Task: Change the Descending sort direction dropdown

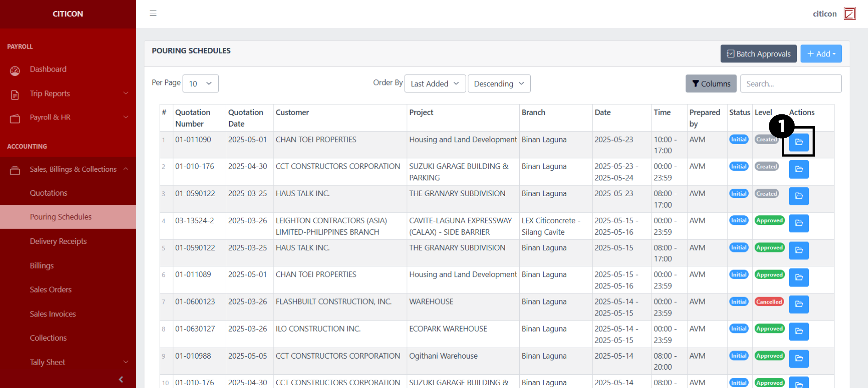Action: (x=499, y=84)
